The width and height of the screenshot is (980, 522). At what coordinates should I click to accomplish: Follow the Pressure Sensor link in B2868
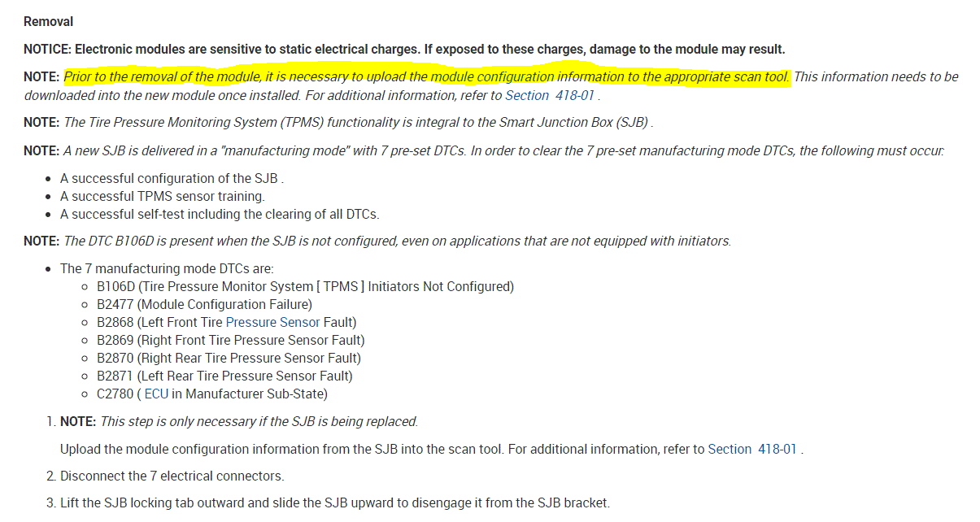click(272, 322)
